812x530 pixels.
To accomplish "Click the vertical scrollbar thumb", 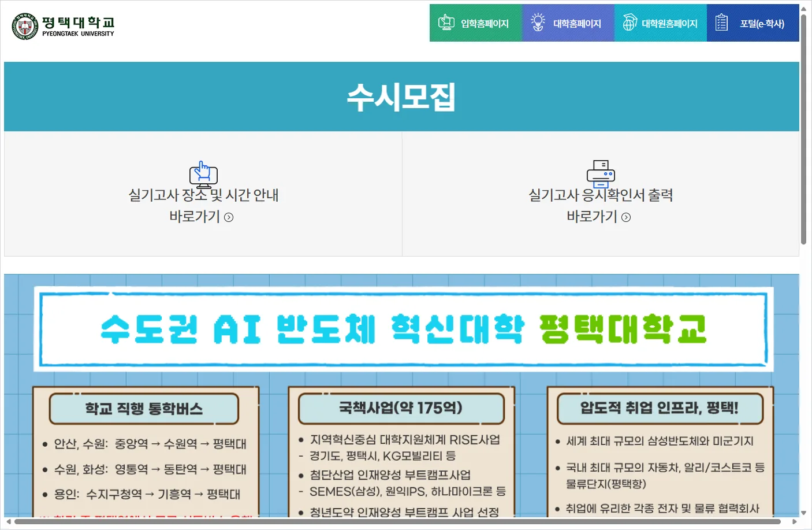I will 803,129.
